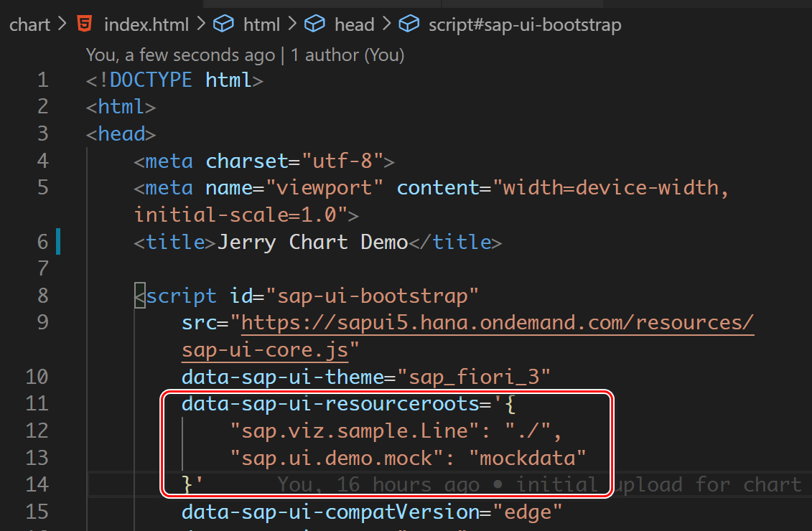Screen dimensions: 812x531
Task: Click the chevron after index.html breadcrumb
Action: point(201,24)
